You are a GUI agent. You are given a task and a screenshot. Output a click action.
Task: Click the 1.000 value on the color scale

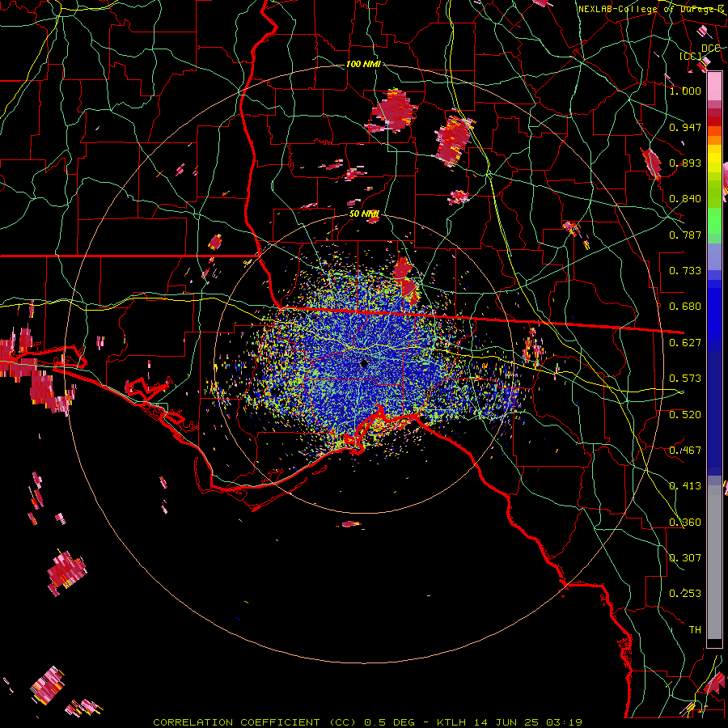[685, 91]
